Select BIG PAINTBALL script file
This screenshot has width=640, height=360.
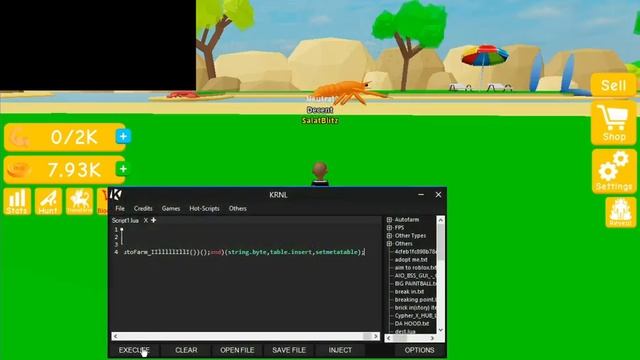415,283
